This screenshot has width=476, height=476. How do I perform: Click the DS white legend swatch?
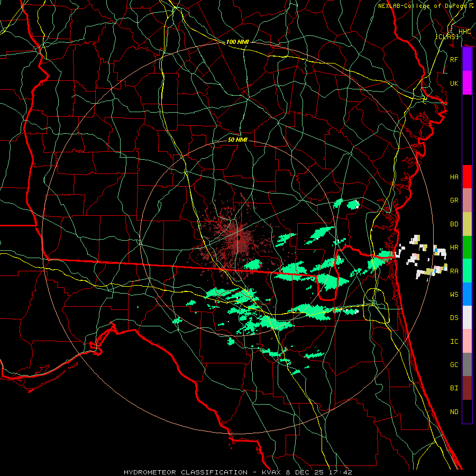click(x=467, y=317)
